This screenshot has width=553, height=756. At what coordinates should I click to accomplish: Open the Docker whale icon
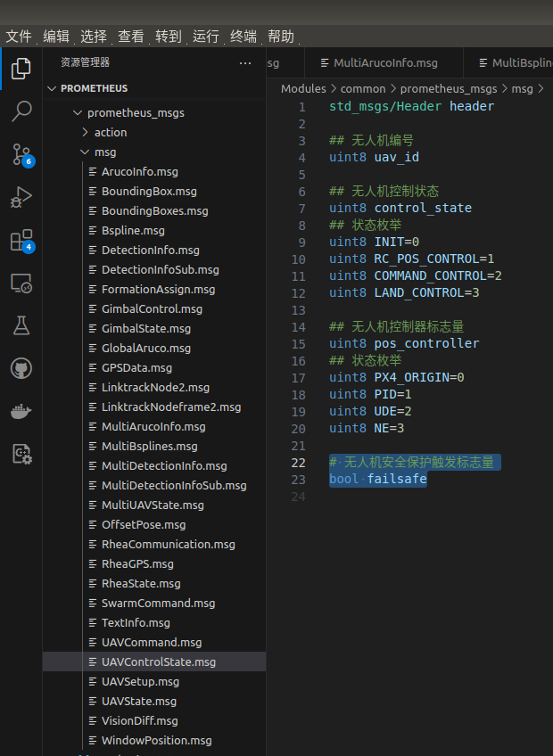tap(21, 411)
